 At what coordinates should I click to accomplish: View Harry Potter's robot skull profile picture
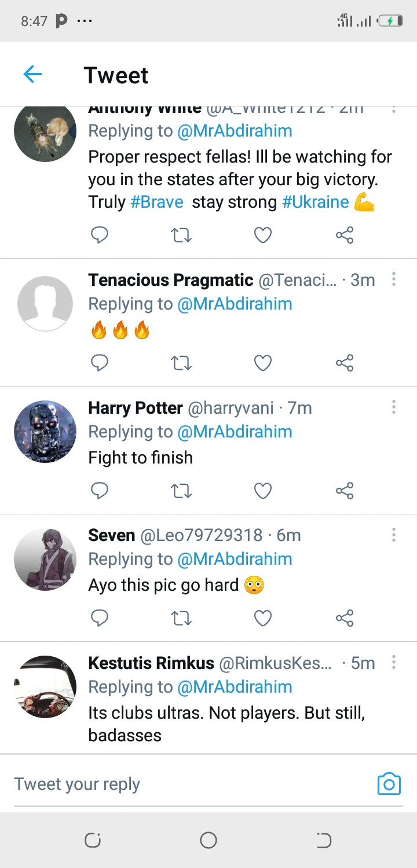coord(45,432)
